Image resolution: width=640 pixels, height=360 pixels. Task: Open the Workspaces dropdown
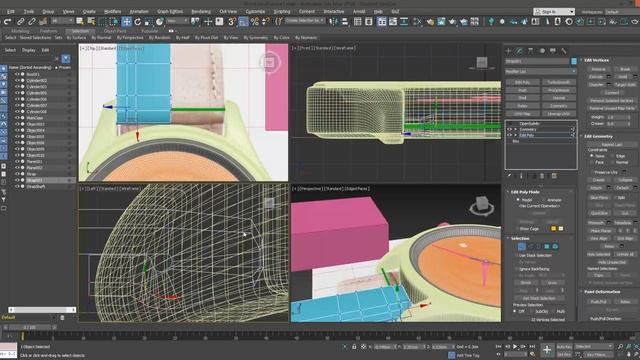point(622,12)
